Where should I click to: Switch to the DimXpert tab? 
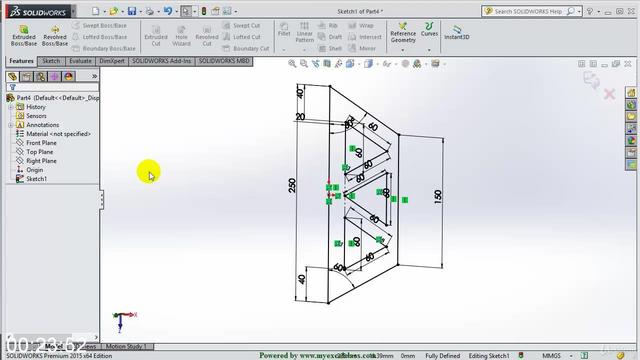click(x=112, y=61)
